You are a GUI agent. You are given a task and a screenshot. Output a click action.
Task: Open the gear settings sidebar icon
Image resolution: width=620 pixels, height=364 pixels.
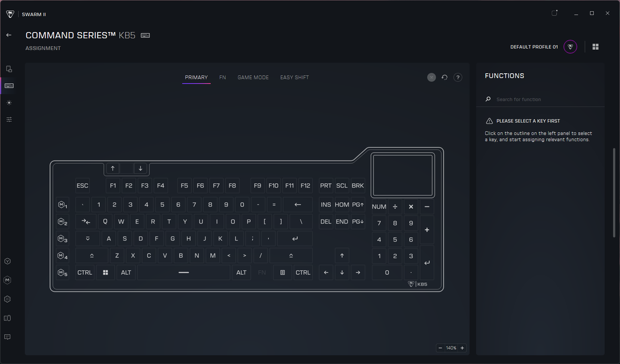(8, 299)
